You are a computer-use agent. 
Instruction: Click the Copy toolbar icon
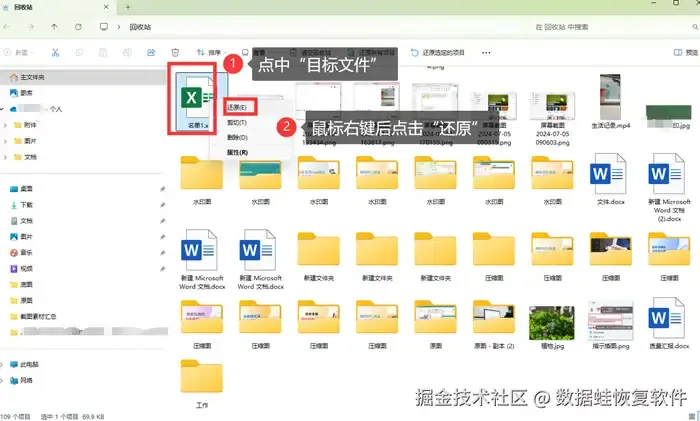(79, 53)
